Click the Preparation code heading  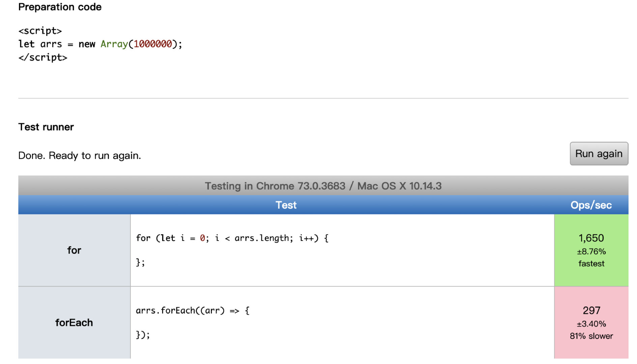[60, 7]
